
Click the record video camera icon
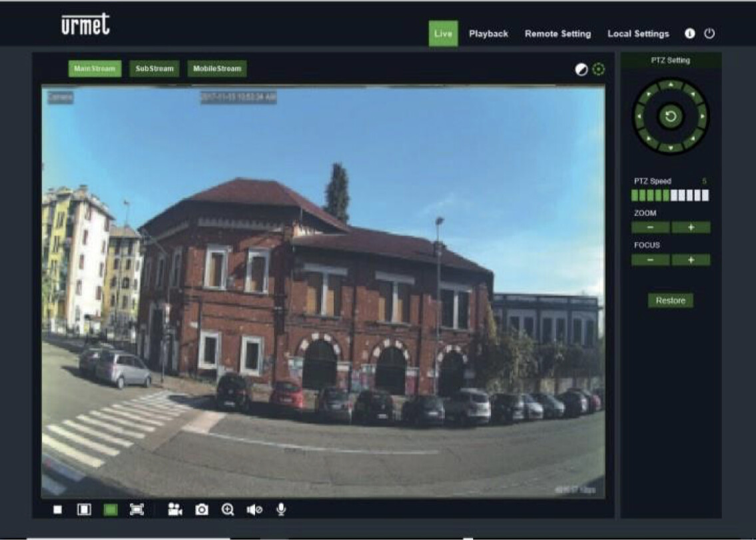click(x=175, y=510)
